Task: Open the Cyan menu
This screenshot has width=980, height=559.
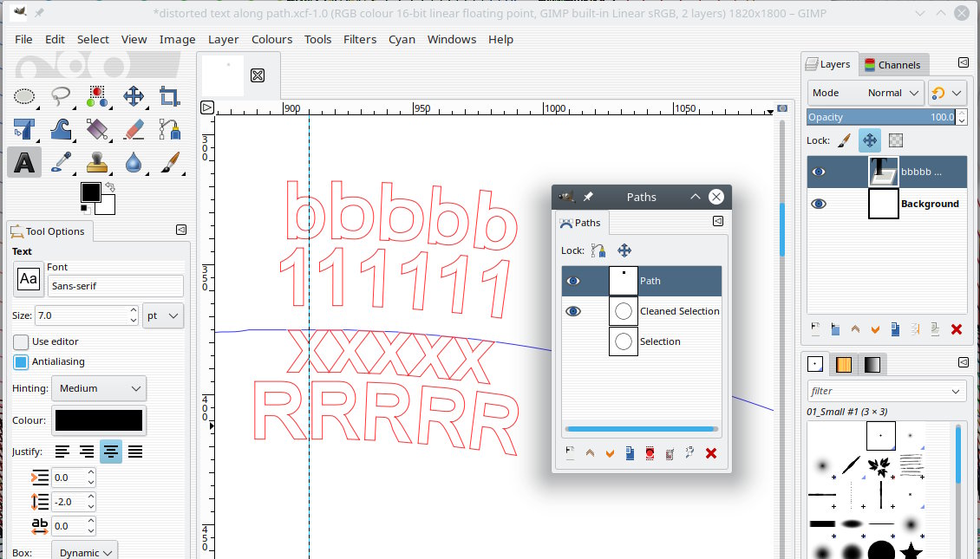Action: tap(402, 39)
